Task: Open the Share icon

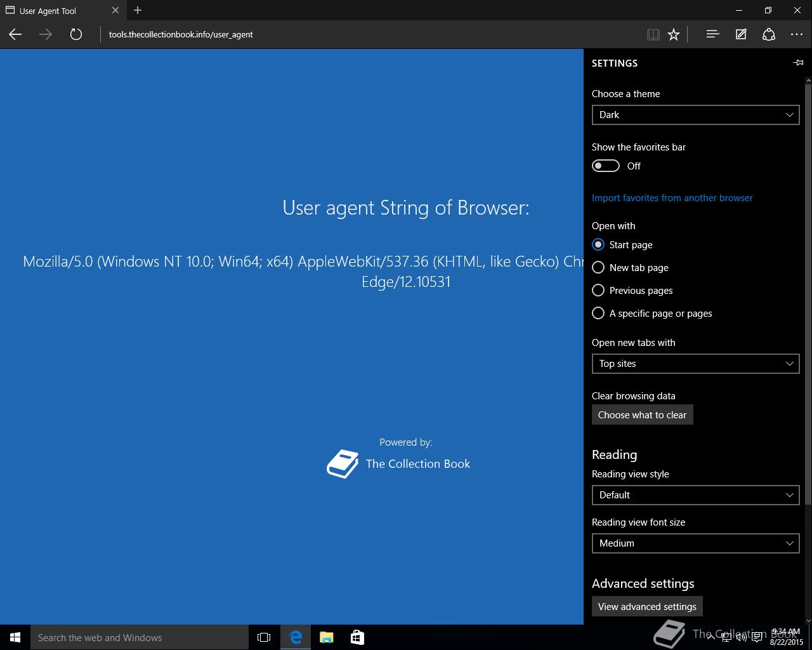Action: (769, 34)
